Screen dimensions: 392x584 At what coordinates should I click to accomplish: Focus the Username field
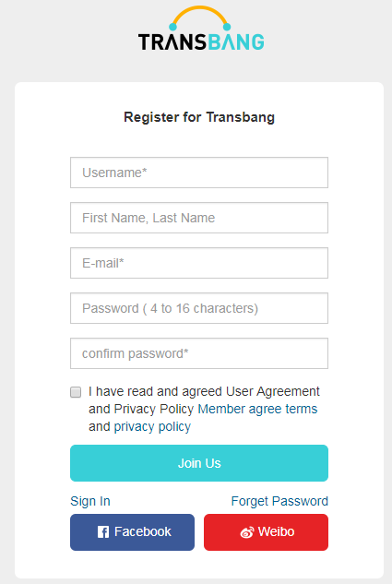click(199, 173)
